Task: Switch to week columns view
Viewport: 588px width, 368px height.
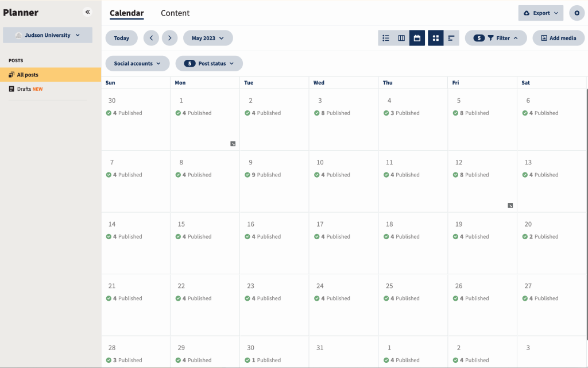Action: (x=401, y=38)
